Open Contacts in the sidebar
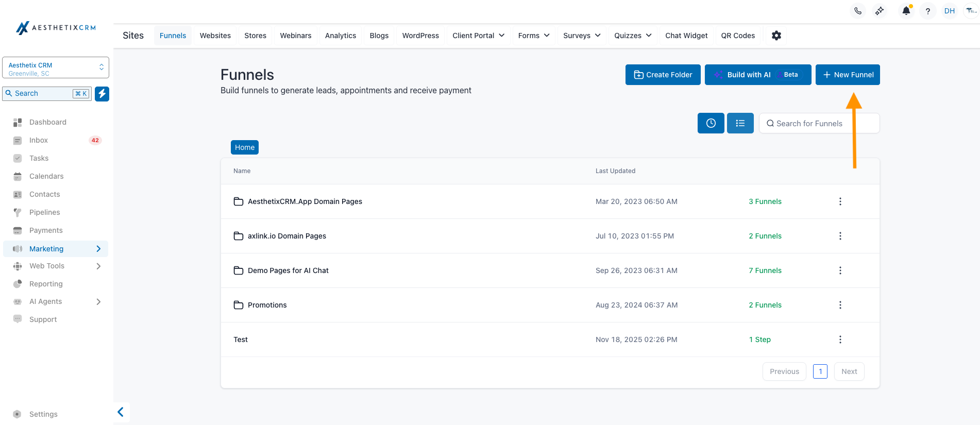 click(44, 194)
